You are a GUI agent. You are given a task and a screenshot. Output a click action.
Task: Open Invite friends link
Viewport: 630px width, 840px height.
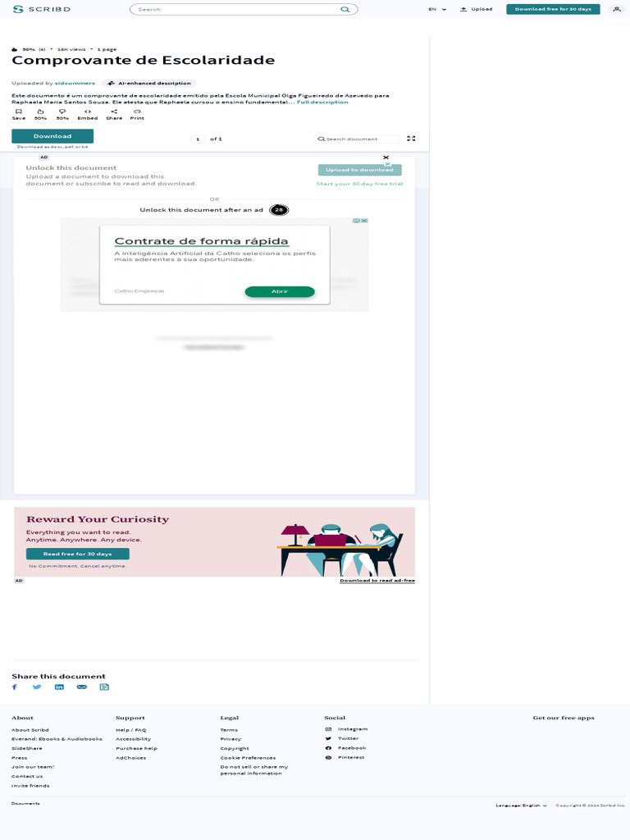(x=30, y=785)
